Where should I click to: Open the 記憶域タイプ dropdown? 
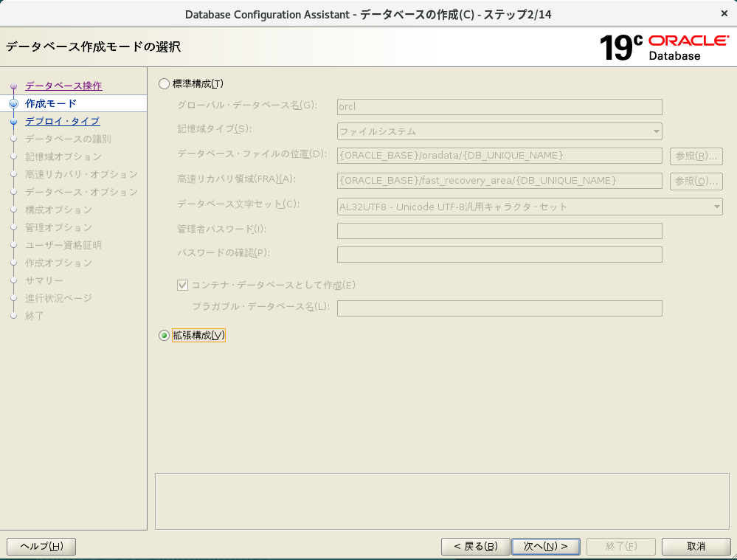499,131
